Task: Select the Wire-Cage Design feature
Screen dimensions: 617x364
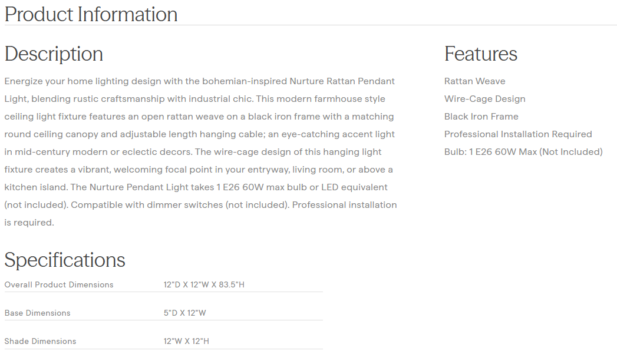Action: 484,99
